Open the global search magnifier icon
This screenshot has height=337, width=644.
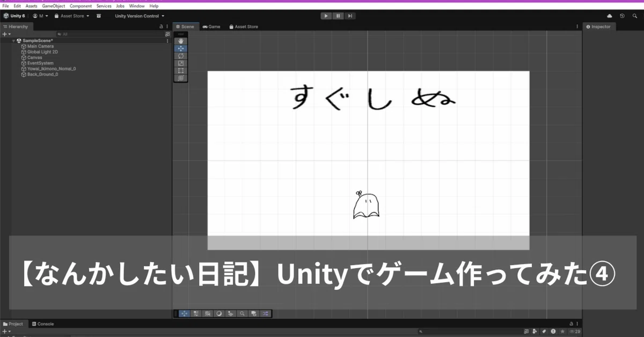635,16
